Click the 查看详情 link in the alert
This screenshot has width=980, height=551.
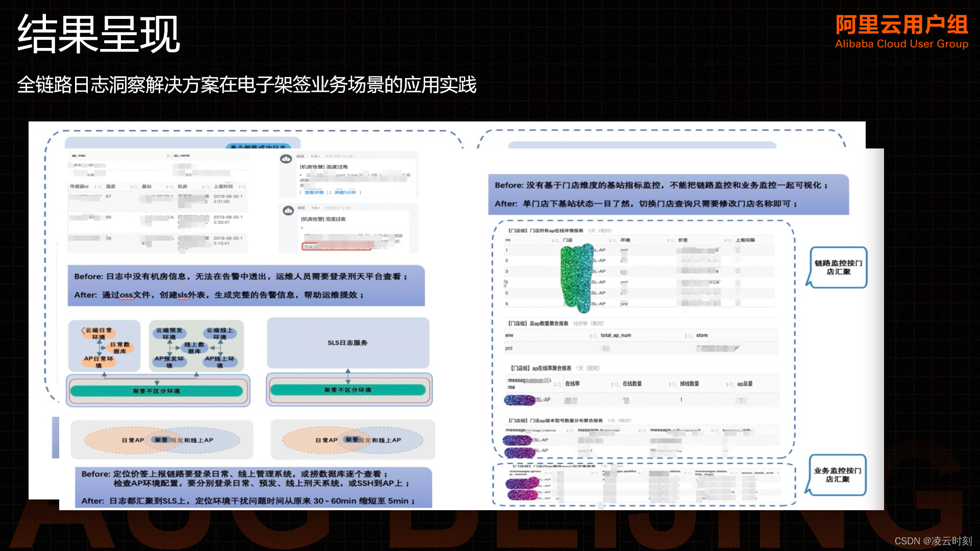[314, 192]
